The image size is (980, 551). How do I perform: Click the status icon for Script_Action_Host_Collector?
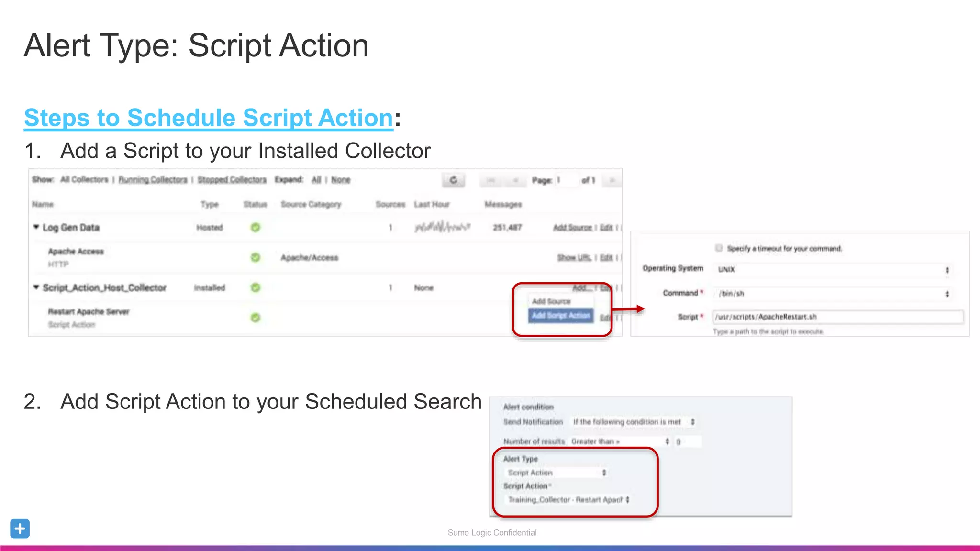pyautogui.click(x=256, y=287)
